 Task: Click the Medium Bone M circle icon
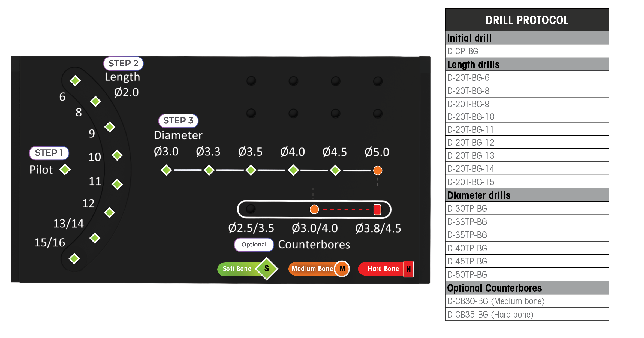pyautogui.click(x=342, y=269)
